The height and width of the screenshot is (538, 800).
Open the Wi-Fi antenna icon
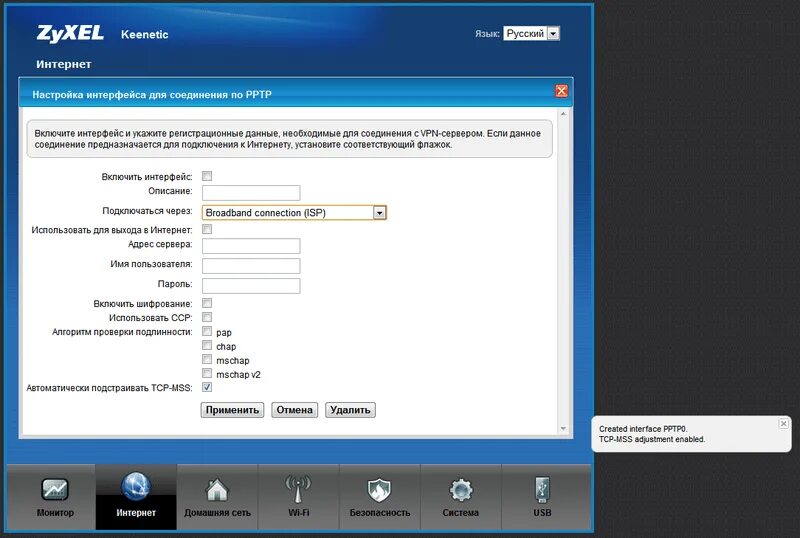click(298, 489)
